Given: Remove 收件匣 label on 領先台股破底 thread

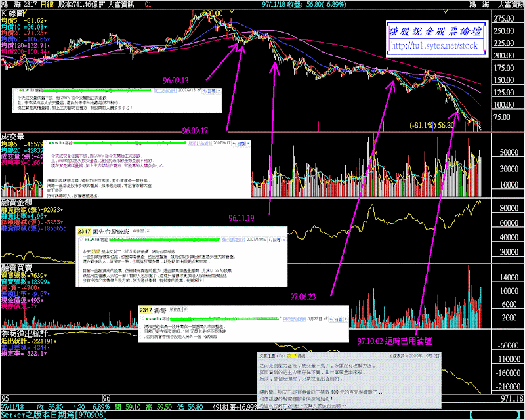Looking at the screenshot, I should coord(148,231).
